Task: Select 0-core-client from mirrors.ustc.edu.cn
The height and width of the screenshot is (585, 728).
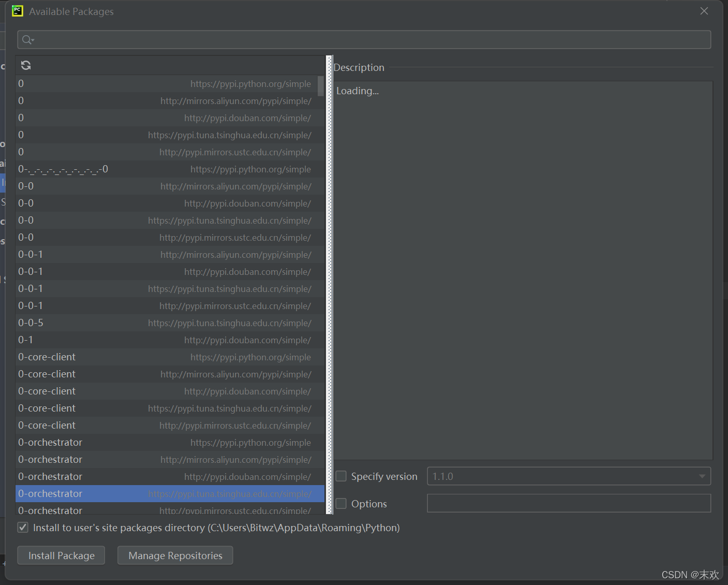Action: click(x=170, y=425)
